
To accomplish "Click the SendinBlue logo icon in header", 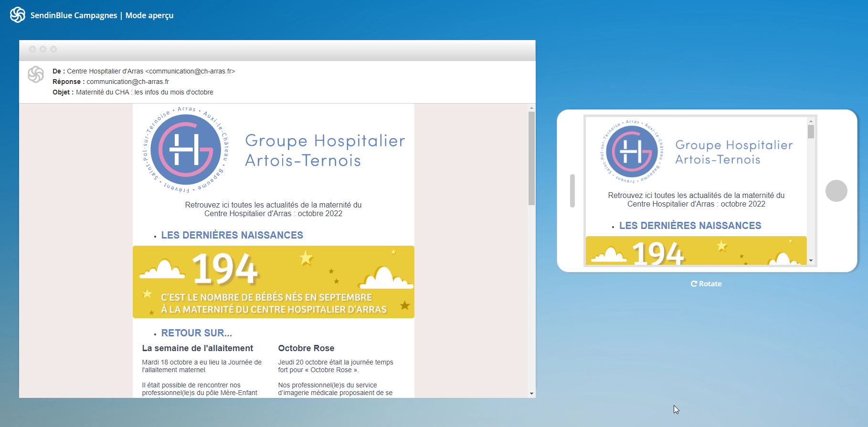I will click(18, 15).
